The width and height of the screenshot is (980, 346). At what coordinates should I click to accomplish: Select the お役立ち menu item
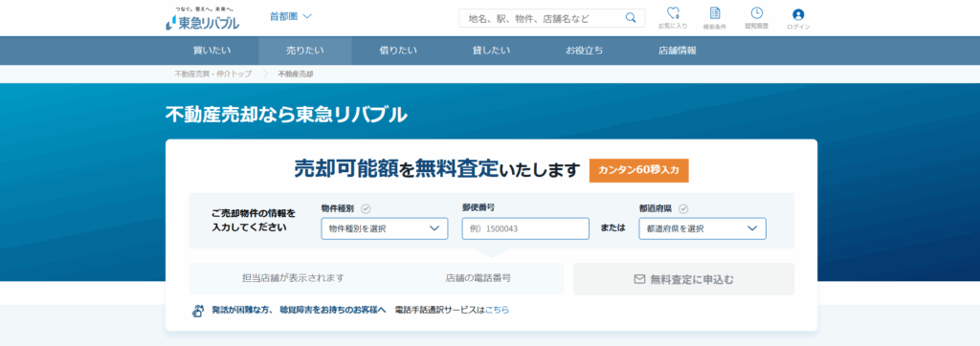point(585,51)
